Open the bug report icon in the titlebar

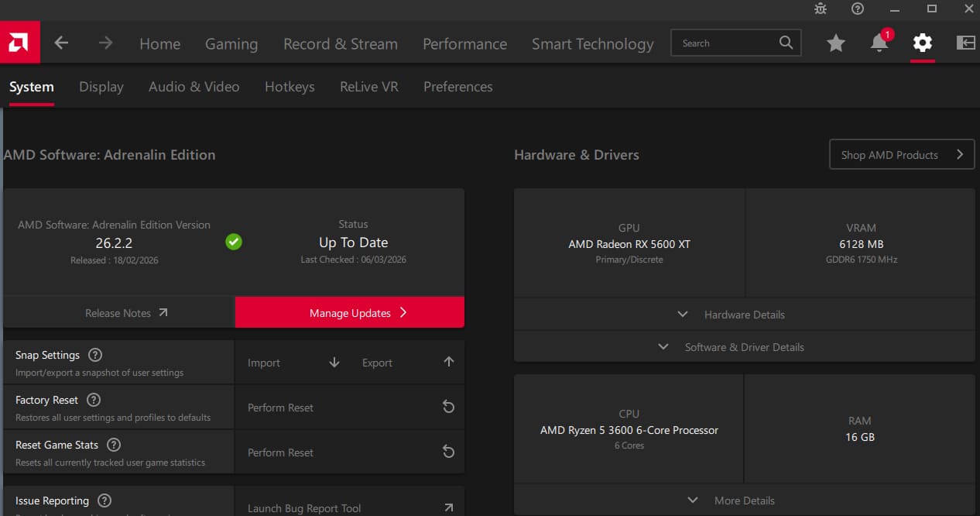click(820, 9)
